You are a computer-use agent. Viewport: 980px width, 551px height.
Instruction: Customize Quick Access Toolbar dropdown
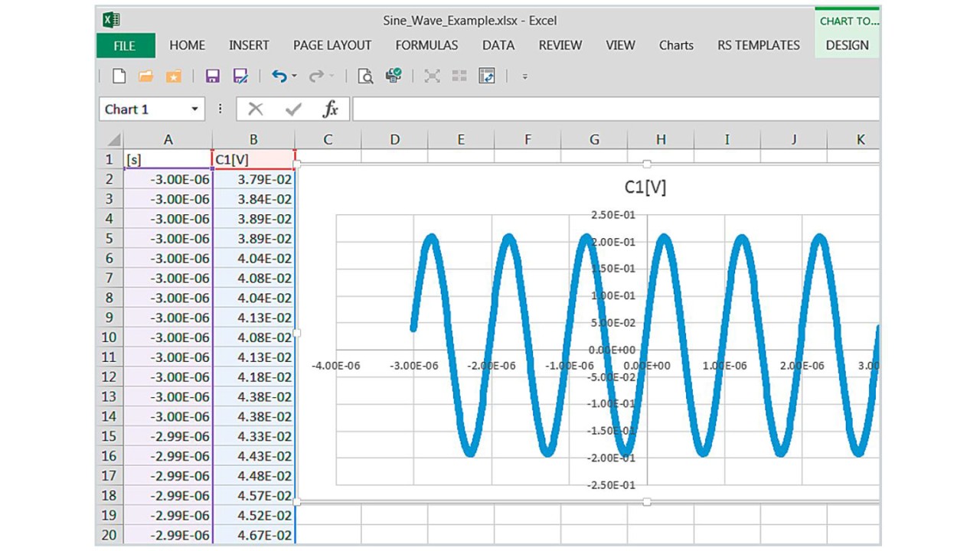pos(525,77)
